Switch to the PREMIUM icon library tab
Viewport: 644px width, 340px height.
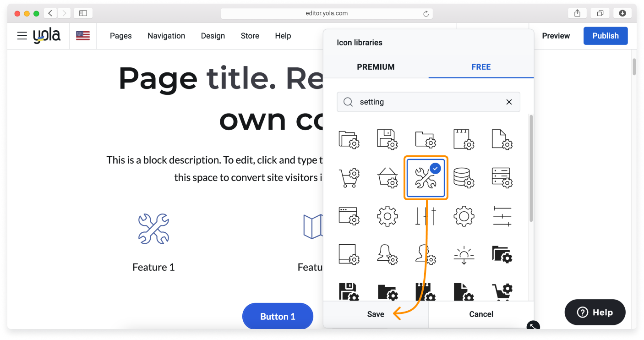click(376, 67)
